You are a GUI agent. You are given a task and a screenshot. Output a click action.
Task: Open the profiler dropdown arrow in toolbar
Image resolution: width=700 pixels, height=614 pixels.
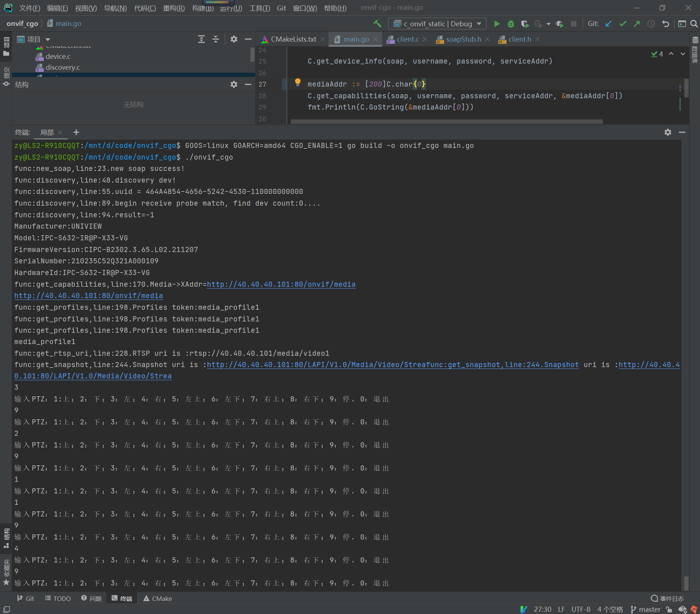tap(549, 24)
